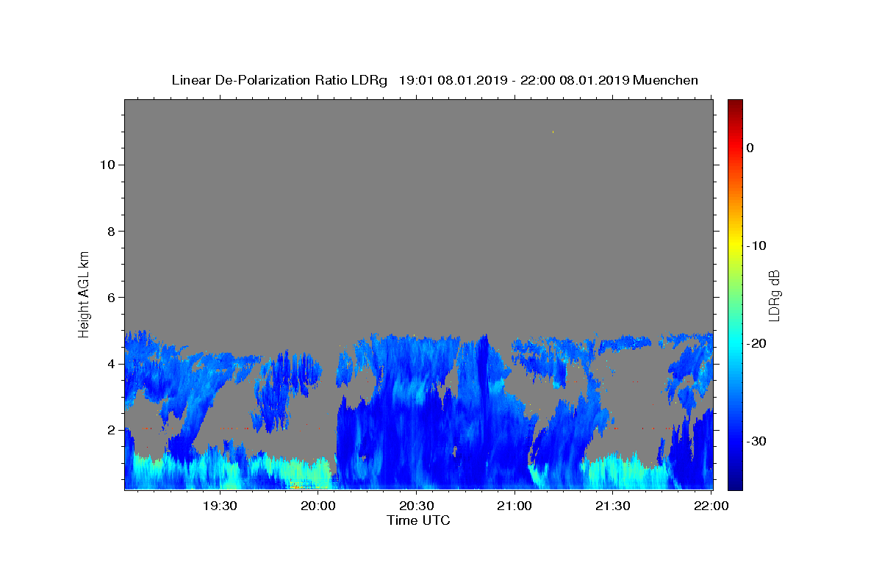
Task: Click the isolated yellow pixel near 11 km
Action: coord(553,132)
